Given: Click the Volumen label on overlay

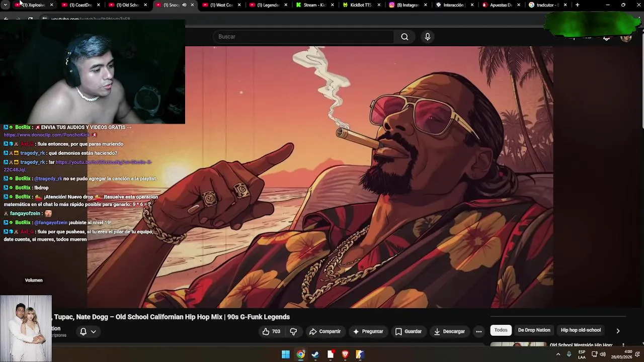Looking at the screenshot, I should click(x=34, y=280).
